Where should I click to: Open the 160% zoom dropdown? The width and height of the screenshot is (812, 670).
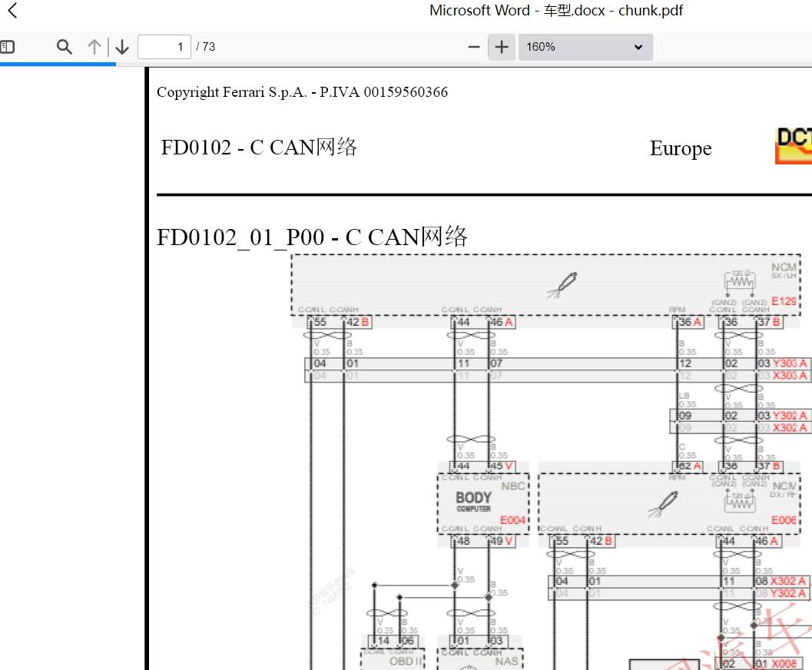coord(585,47)
